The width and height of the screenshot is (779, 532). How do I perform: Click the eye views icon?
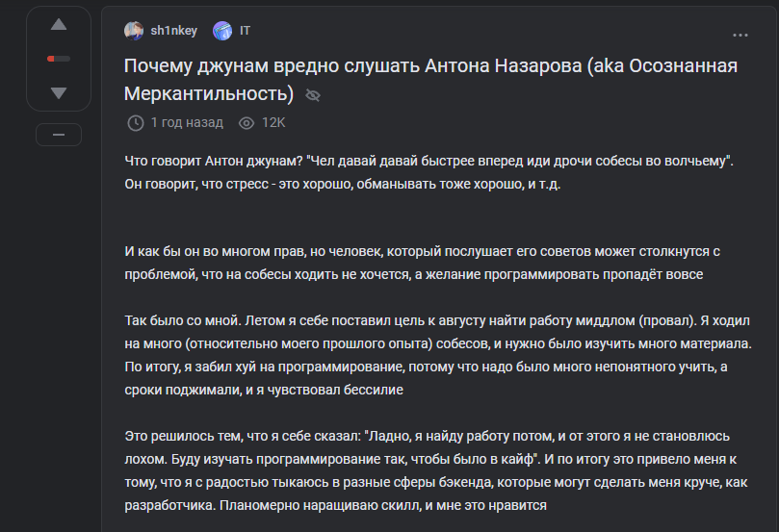tap(246, 123)
